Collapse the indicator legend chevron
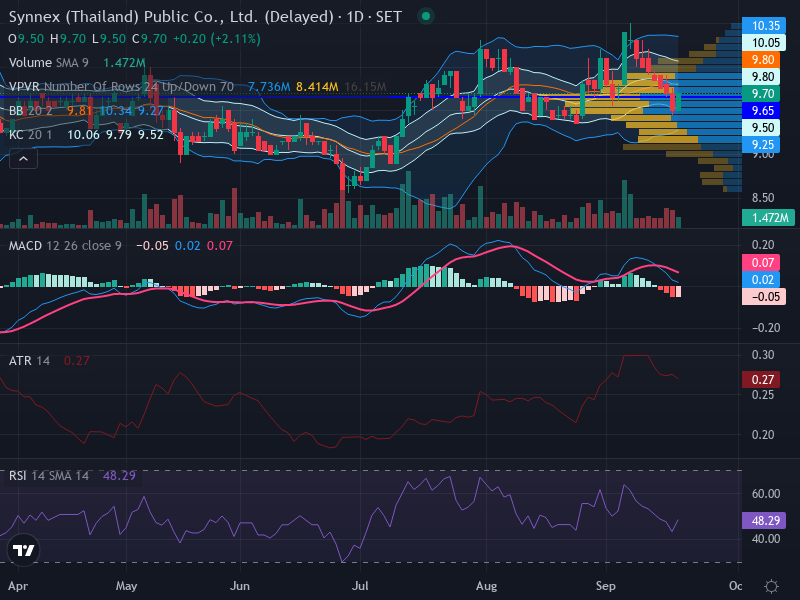800x600 pixels. pos(23,159)
